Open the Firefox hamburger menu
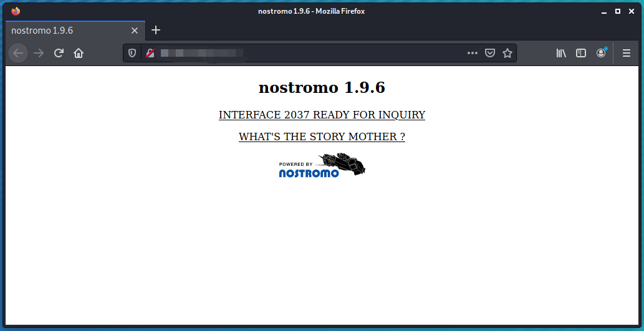Image resolution: width=644 pixels, height=331 pixels. tap(627, 53)
